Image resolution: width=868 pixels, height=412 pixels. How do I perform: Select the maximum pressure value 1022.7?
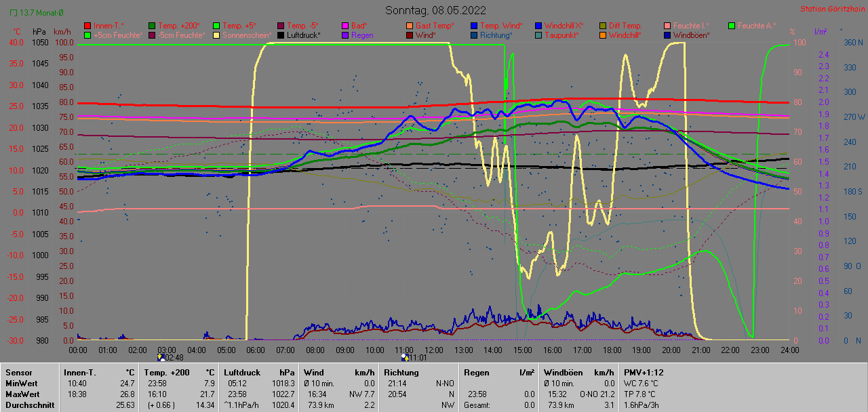[x=283, y=394]
